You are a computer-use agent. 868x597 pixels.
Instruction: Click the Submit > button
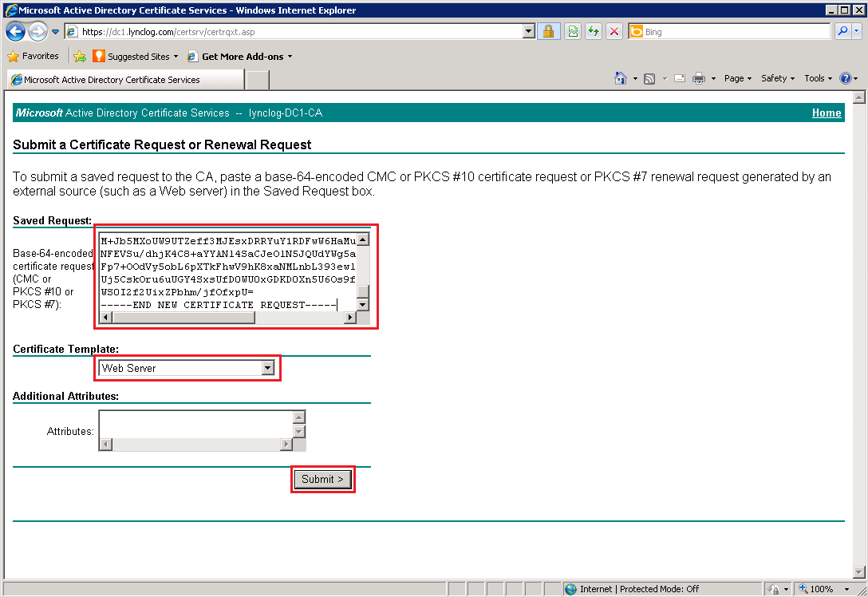323,479
